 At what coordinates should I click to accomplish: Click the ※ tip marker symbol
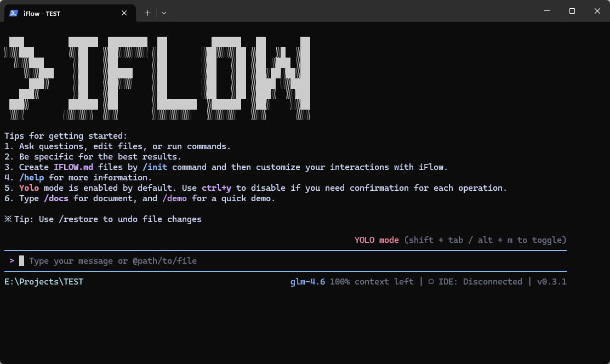point(8,219)
